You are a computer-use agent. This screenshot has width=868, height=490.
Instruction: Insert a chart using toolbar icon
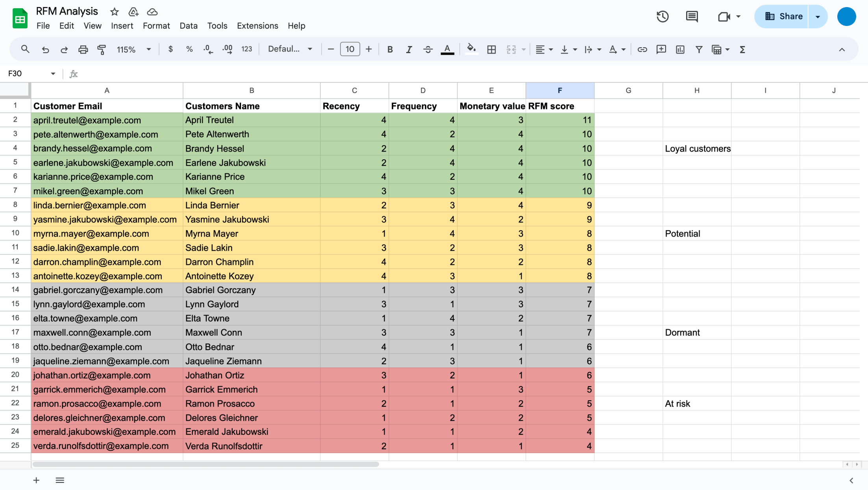[x=680, y=50]
